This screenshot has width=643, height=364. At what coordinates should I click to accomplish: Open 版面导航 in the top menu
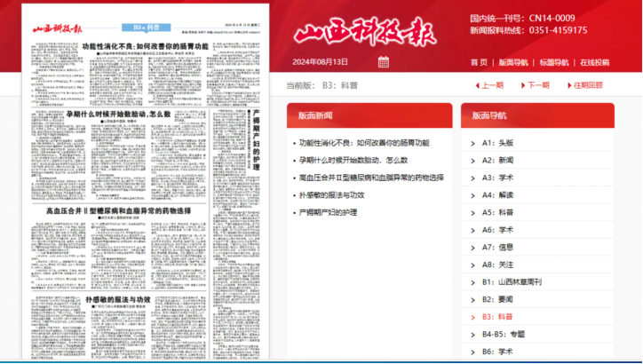click(513, 62)
